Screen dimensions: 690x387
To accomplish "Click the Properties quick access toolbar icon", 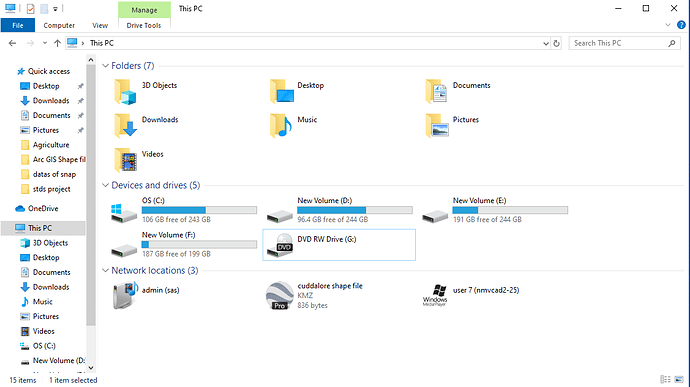I will pyautogui.click(x=30, y=8).
